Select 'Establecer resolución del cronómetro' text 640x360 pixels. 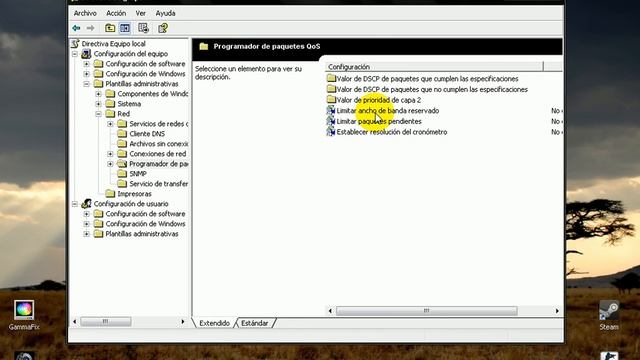[x=392, y=132]
